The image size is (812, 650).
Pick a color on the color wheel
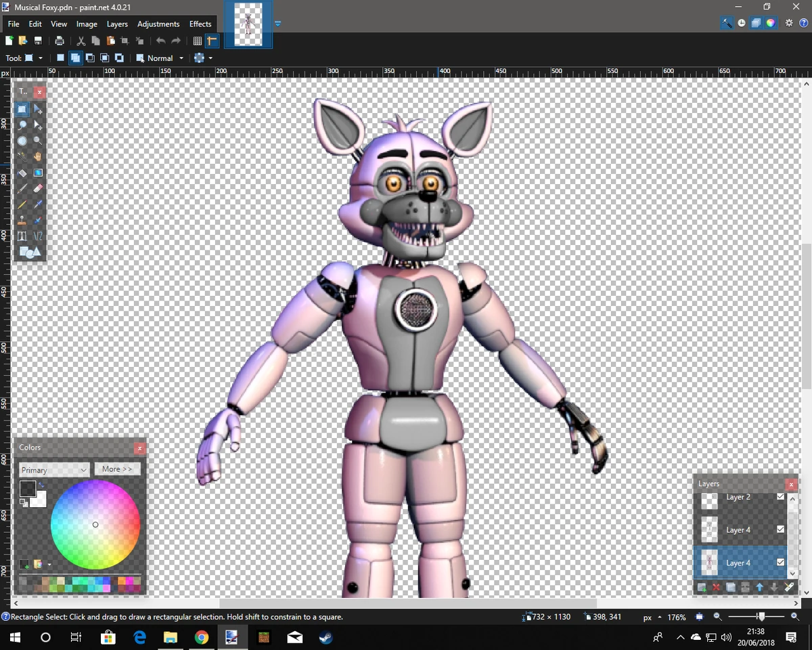[95, 525]
